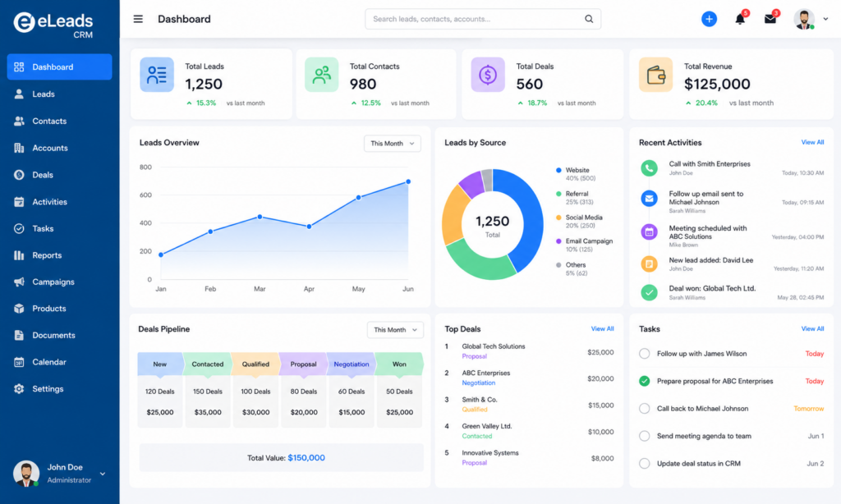Open Deals Pipeline This Month dropdown
The image size is (841, 504).
[395, 330]
